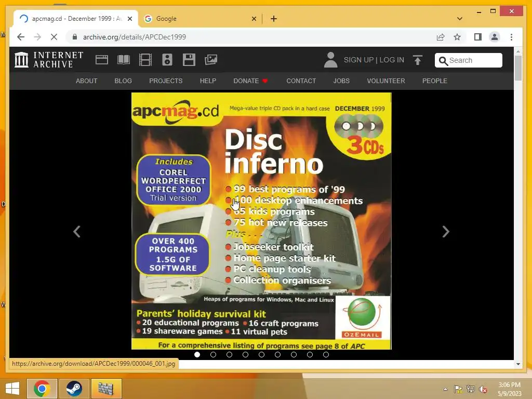532x399 pixels.
Task: Open the brick wall taskbar app
Action: coord(106,389)
